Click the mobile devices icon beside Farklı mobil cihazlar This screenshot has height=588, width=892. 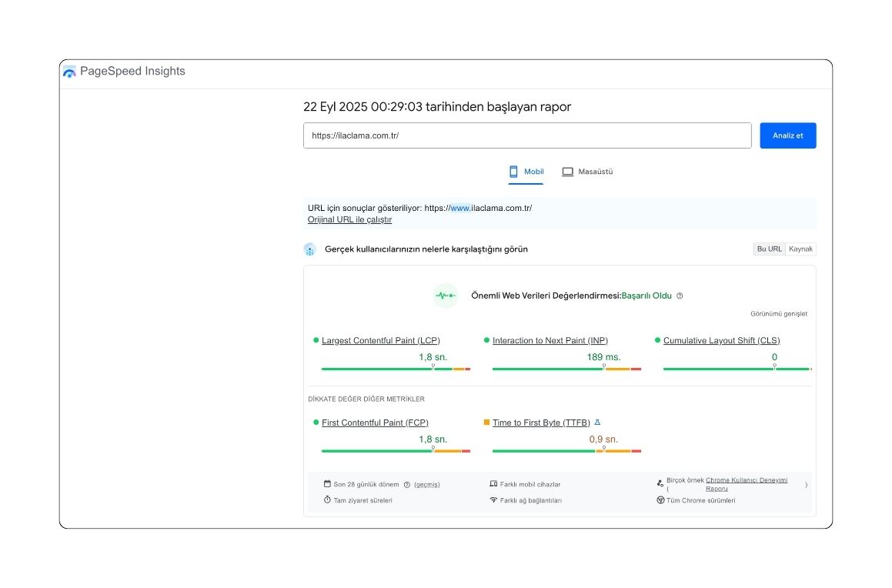point(493,483)
